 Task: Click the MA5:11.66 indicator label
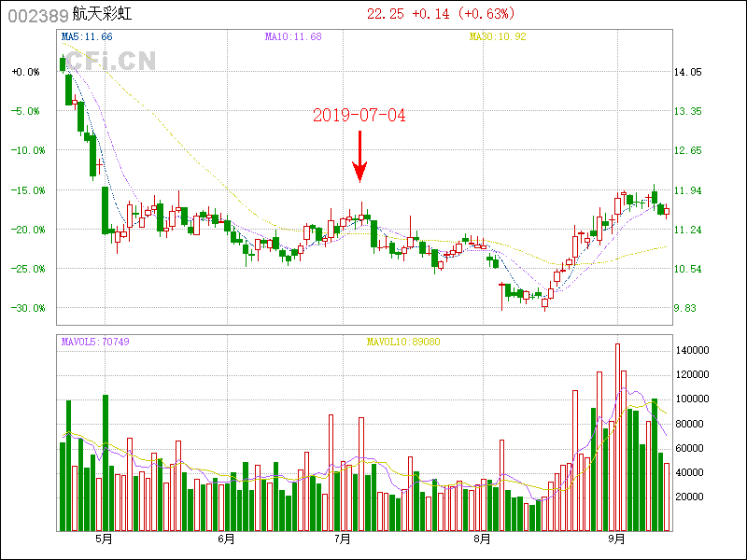tap(87, 36)
